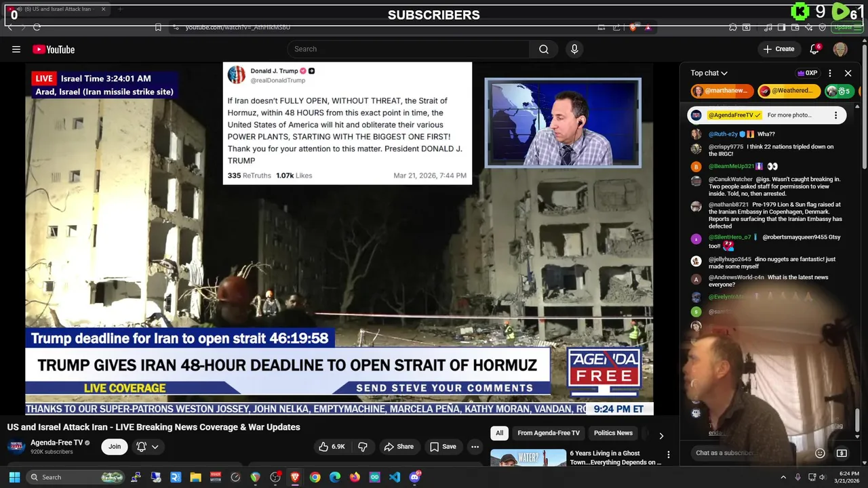Image resolution: width=868 pixels, height=488 pixels.
Task: Click the YouTube search magnifier button
Action: point(544,49)
